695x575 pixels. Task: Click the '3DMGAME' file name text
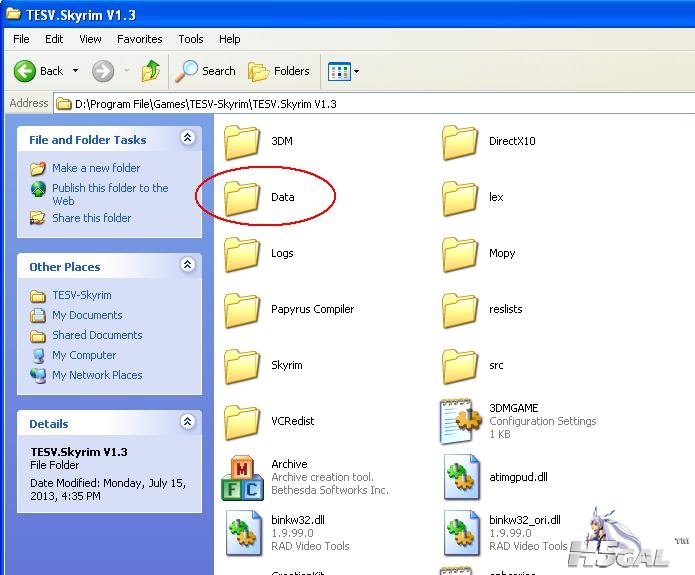(x=513, y=408)
